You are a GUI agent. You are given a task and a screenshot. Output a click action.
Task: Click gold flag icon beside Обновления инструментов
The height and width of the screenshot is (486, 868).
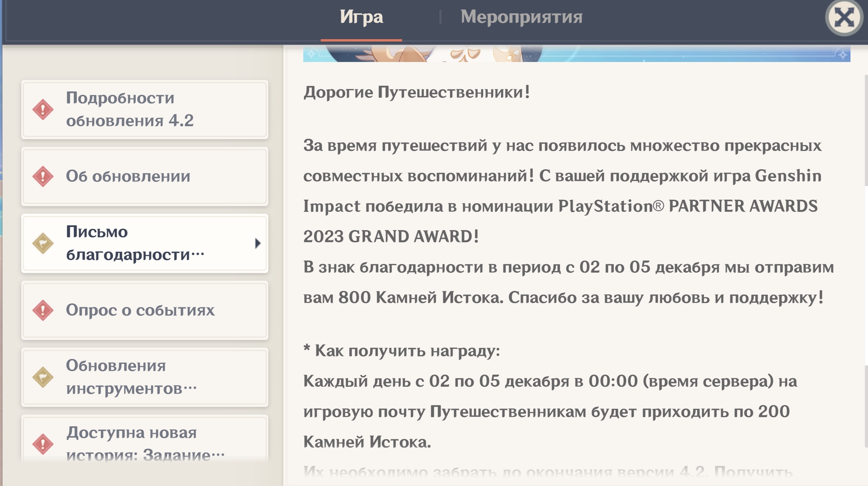(x=43, y=377)
